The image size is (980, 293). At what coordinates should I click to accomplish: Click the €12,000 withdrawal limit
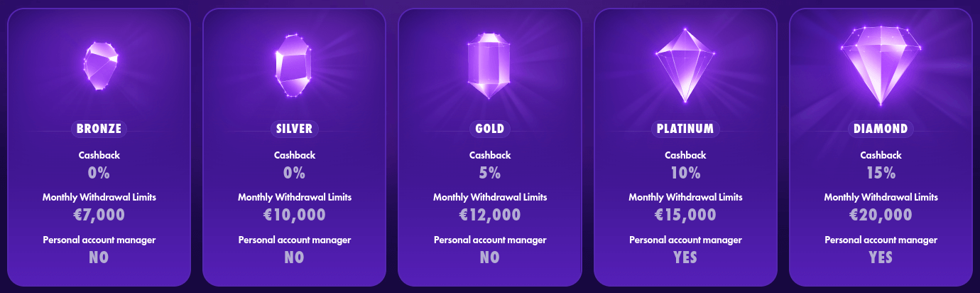[490, 215]
